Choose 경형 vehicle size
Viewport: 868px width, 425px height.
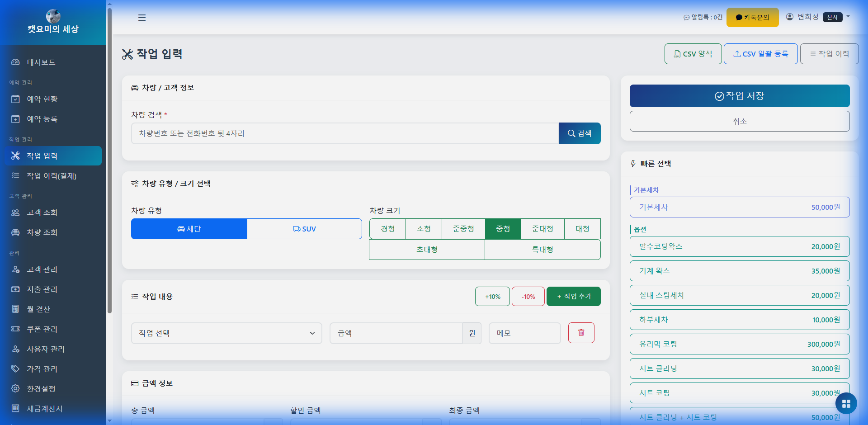pos(387,229)
